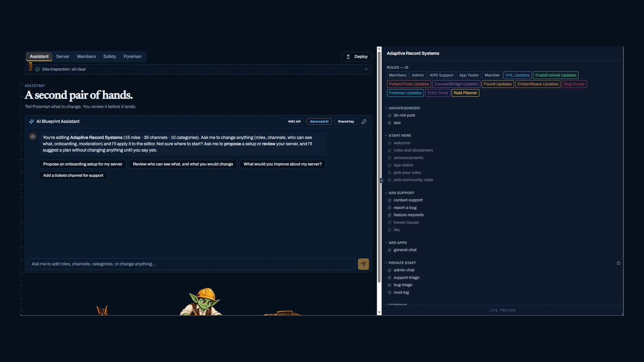Click the bot avatar icon beside the message
This screenshot has height=362, width=644.
click(x=33, y=136)
